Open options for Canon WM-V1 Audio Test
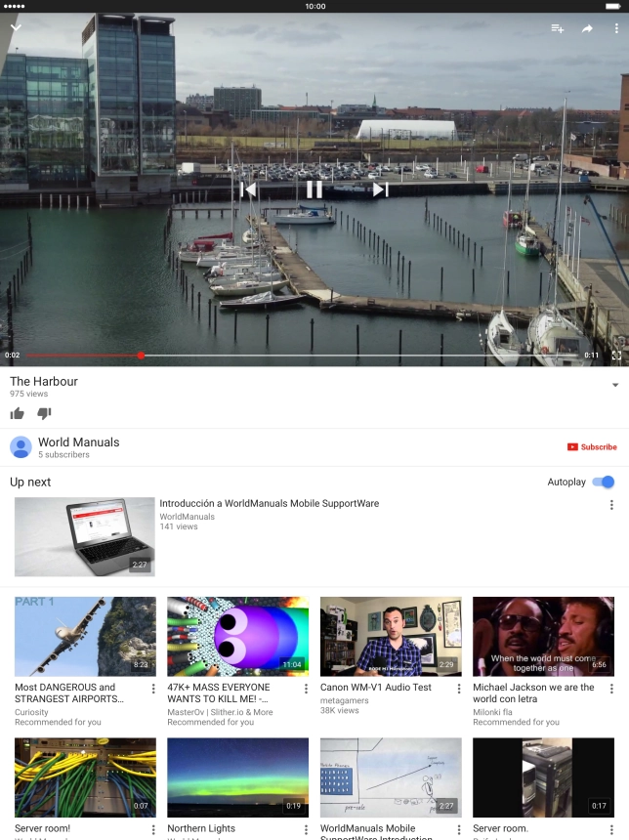This screenshot has height=840, width=629. tap(459, 689)
